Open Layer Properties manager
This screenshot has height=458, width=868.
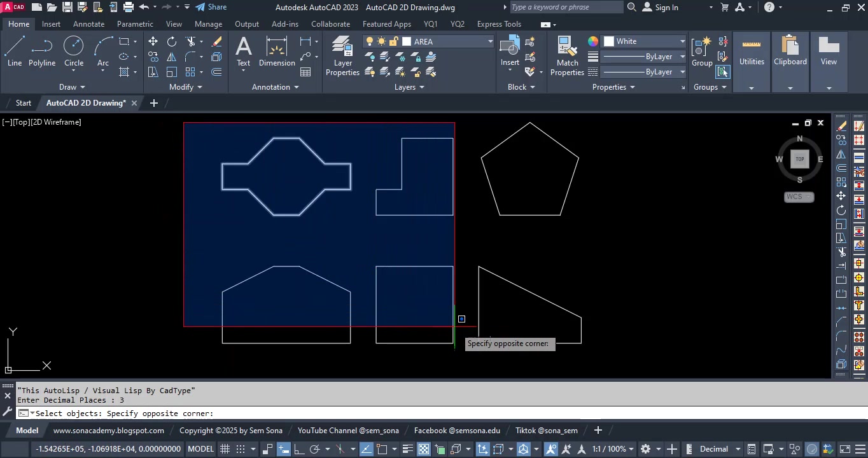click(x=342, y=56)
